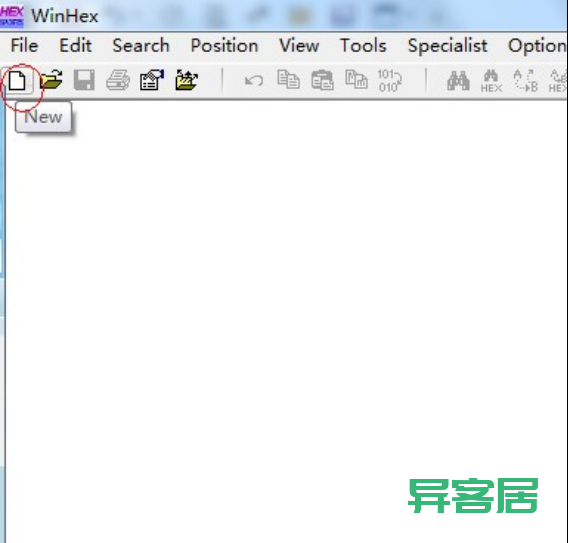Click the Copy Block icon
The height and width of the screenshot is (543, 568).
click(288, 80)
